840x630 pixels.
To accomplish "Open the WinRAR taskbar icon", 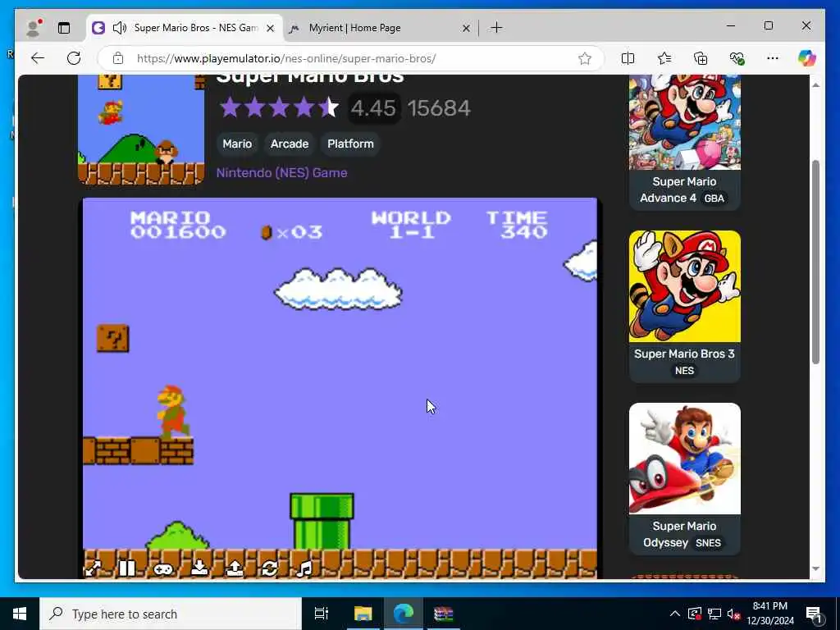I will click(x=444, y=614).
